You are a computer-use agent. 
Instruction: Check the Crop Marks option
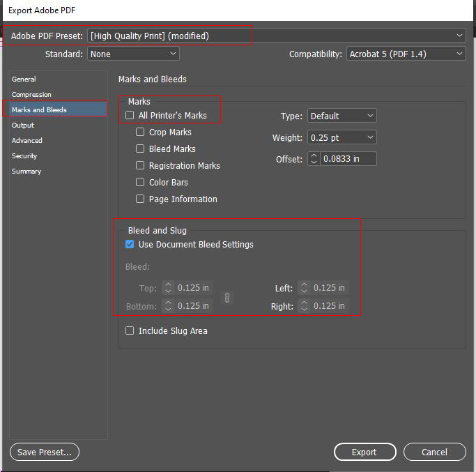click(x=140, y=132)
